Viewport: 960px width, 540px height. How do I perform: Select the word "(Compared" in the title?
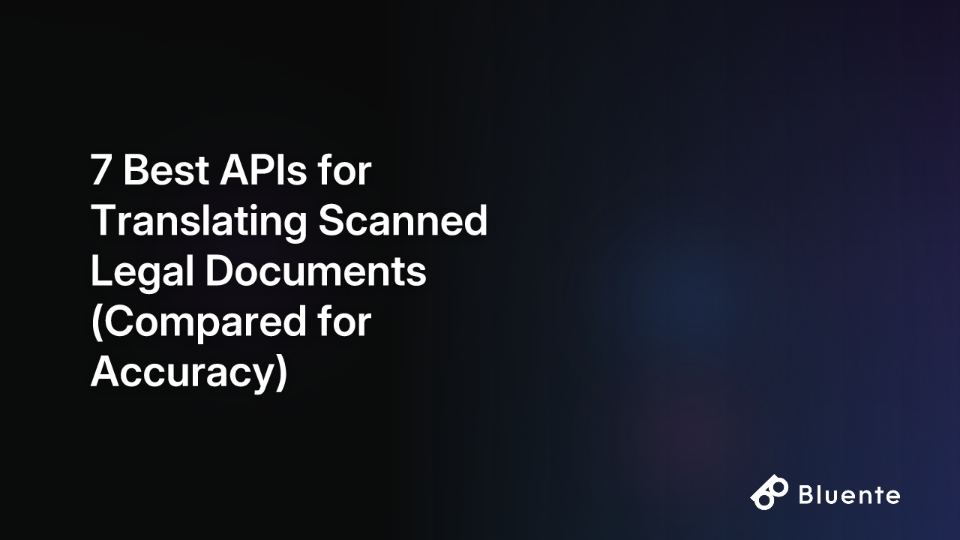(x=198, y=321)
